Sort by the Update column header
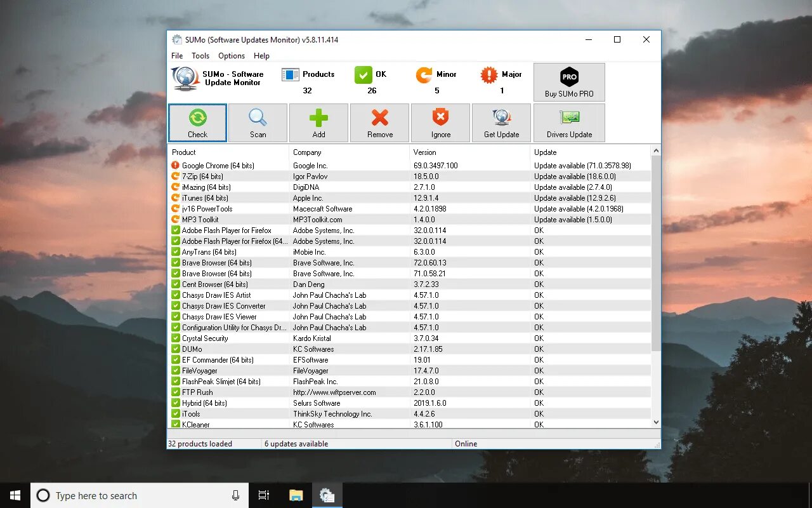Image resolution: width=812 pixels, height=508 pixels. (590, 152)
